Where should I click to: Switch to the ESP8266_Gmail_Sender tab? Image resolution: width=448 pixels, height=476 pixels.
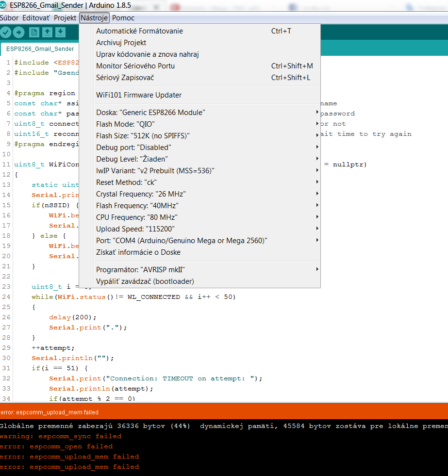tap(40, 49)
